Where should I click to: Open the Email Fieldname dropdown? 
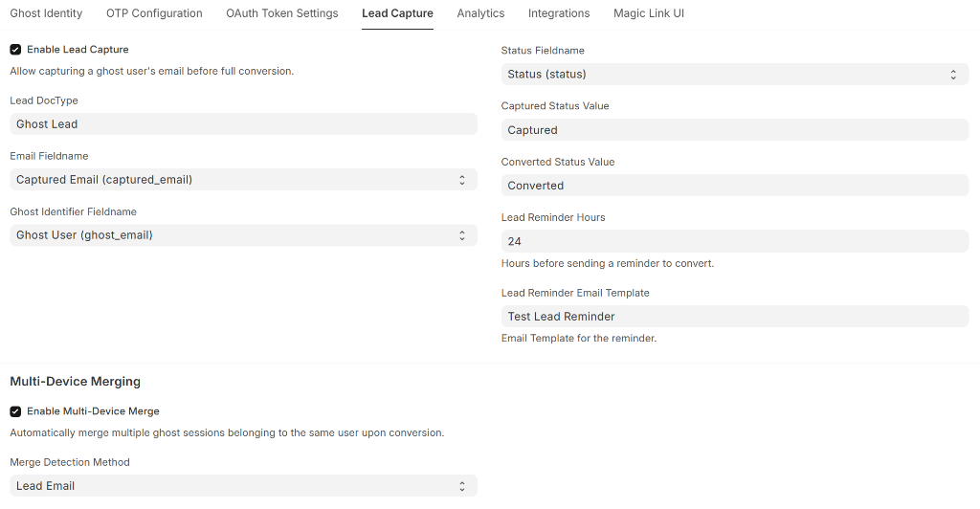tap(244, 180)
